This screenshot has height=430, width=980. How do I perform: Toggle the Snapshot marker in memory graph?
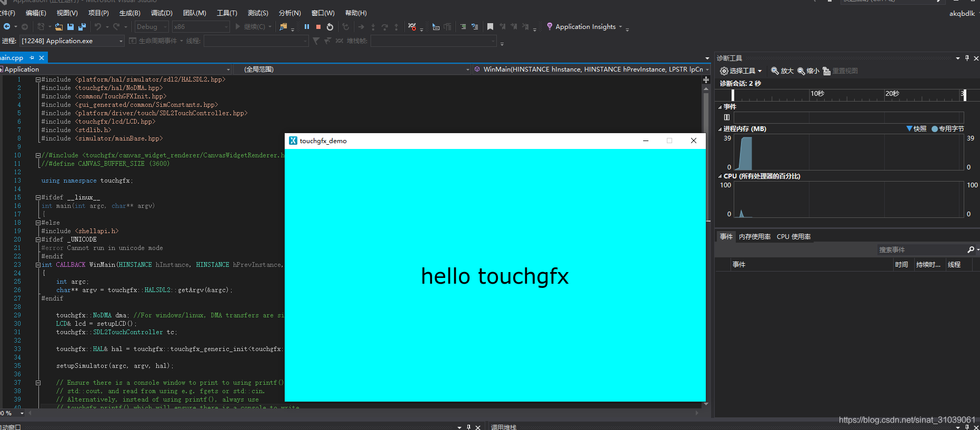(916, 129)
